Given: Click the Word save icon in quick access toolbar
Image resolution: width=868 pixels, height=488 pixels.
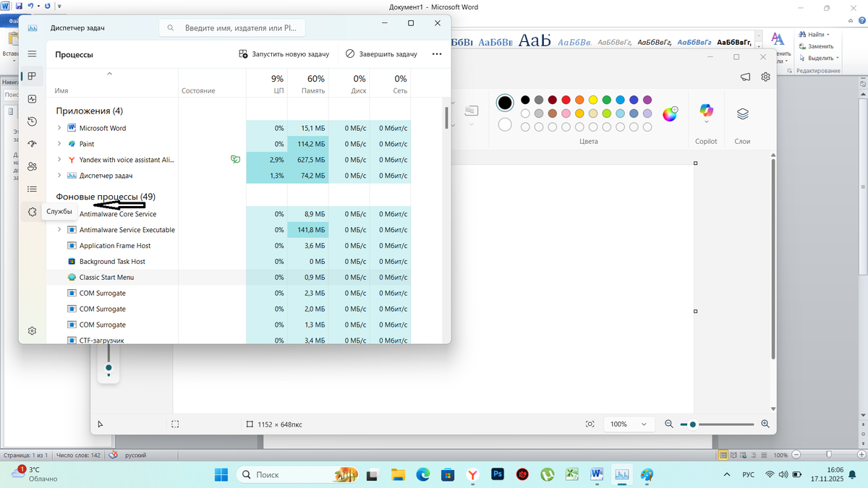Looking at the screenshot, I should (19, 7).
